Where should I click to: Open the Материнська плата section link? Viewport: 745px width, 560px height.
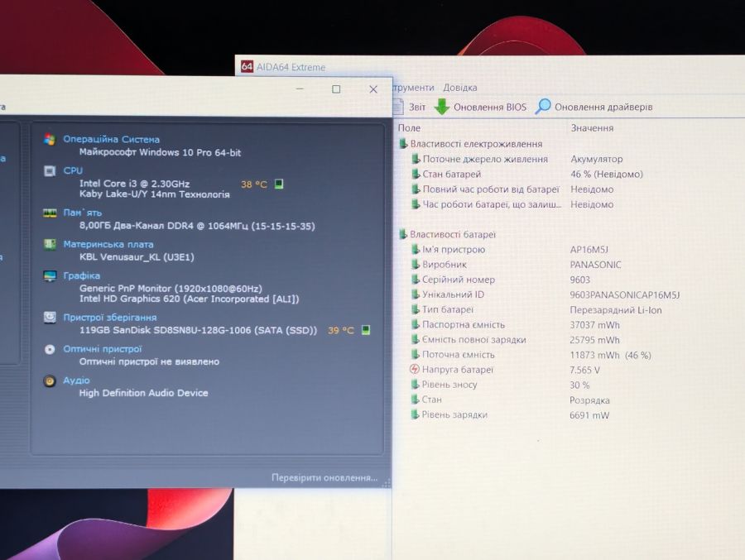tap(108, 244)
